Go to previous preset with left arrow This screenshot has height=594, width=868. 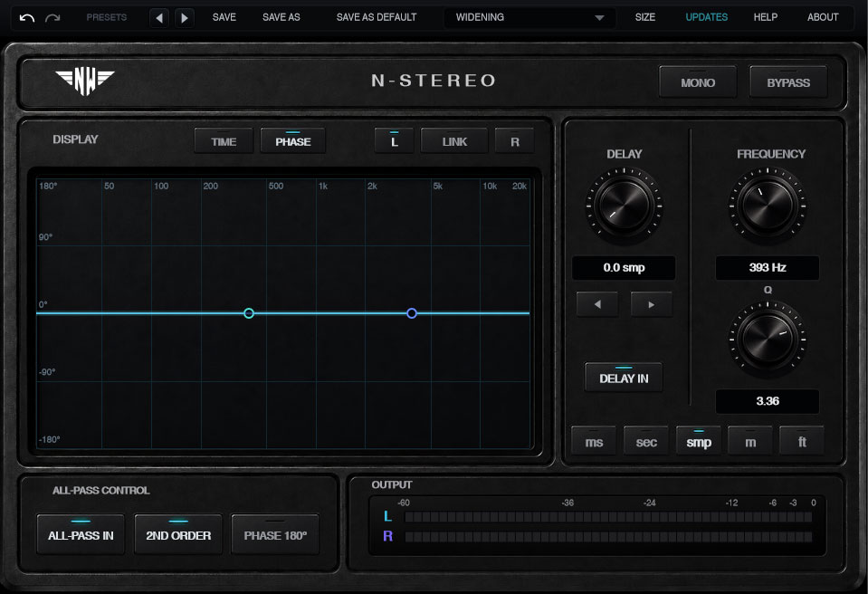pos(159,18)
